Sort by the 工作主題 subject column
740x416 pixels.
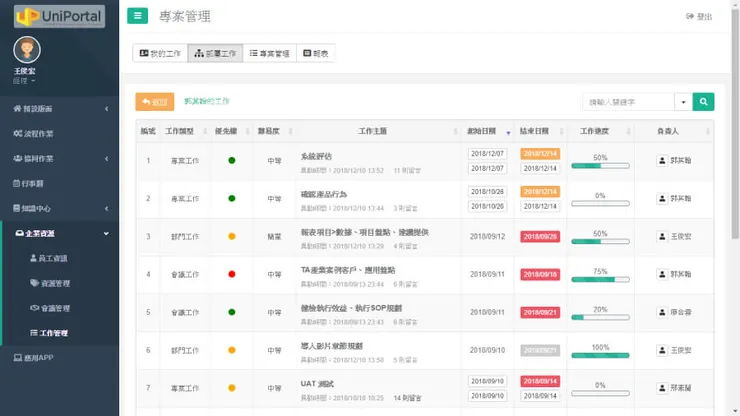[378, 131]
